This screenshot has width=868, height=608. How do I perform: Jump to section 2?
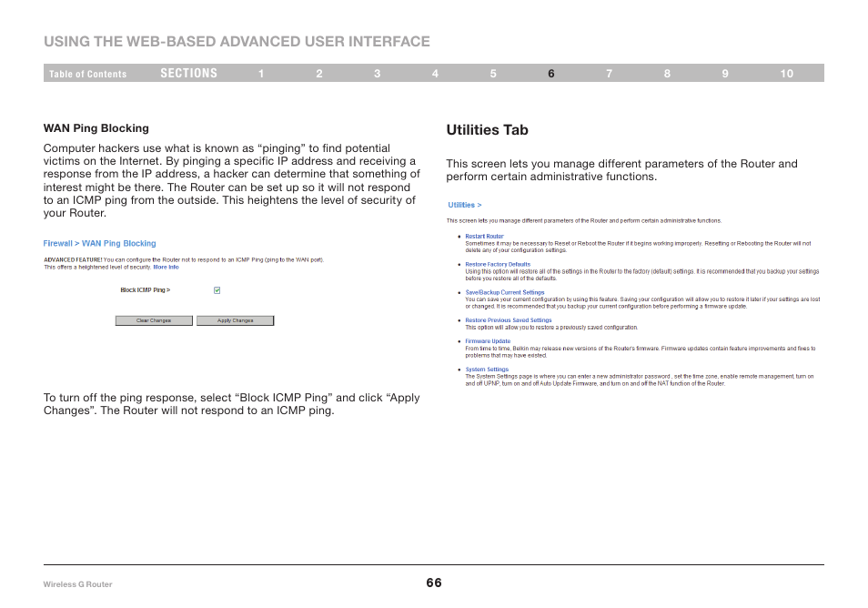click(319, 74)
